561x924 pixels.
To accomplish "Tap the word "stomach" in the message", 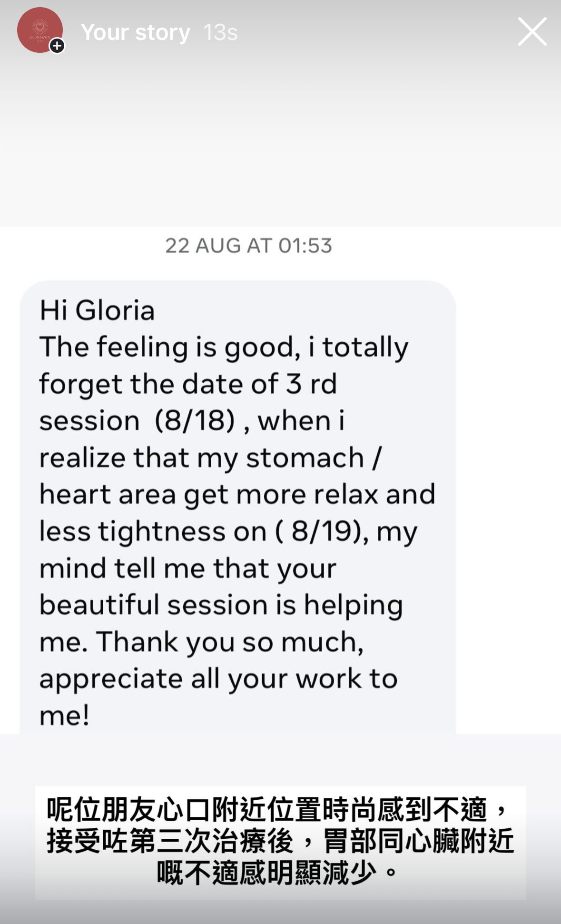I will [x=305, y=458].
